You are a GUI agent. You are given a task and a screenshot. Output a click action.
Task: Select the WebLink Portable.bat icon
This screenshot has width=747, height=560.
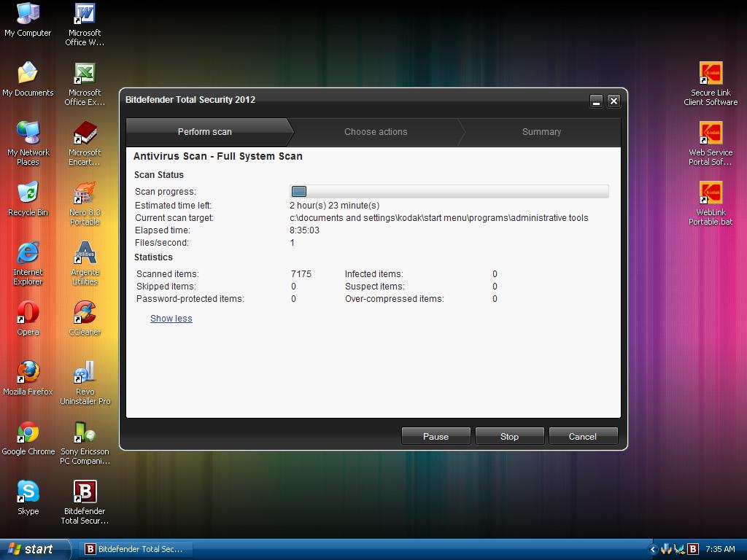[711, 204]
